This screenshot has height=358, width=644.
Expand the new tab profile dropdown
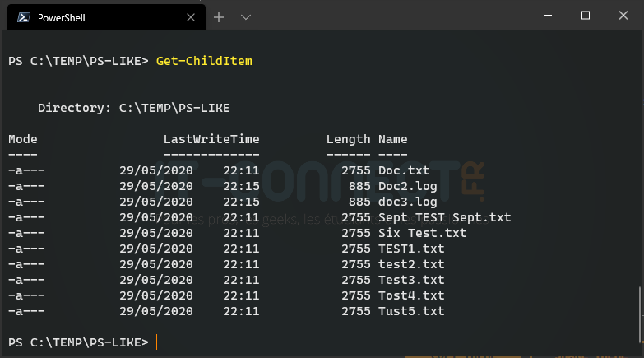[245, 16]
